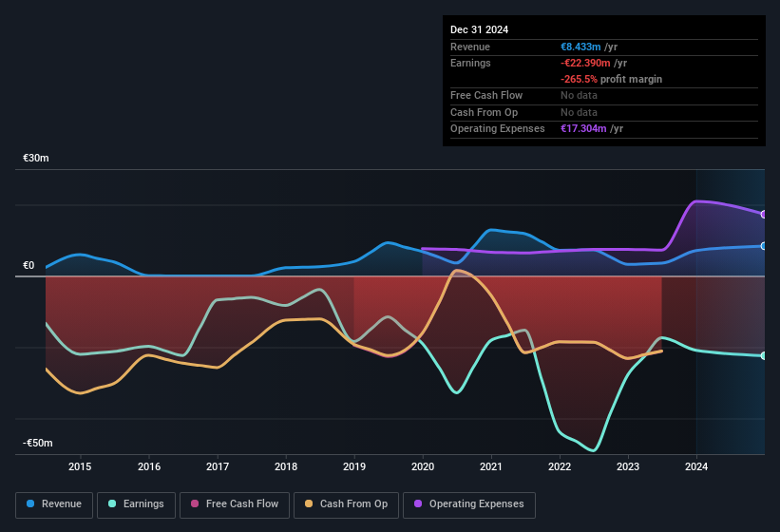Click the 2016 x-axis label
This screenshot has height=532, width=780.
149,466
